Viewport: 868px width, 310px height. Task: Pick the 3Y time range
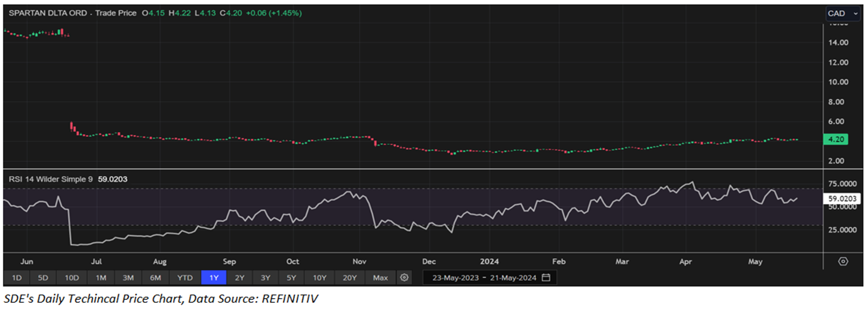(265, 278)
